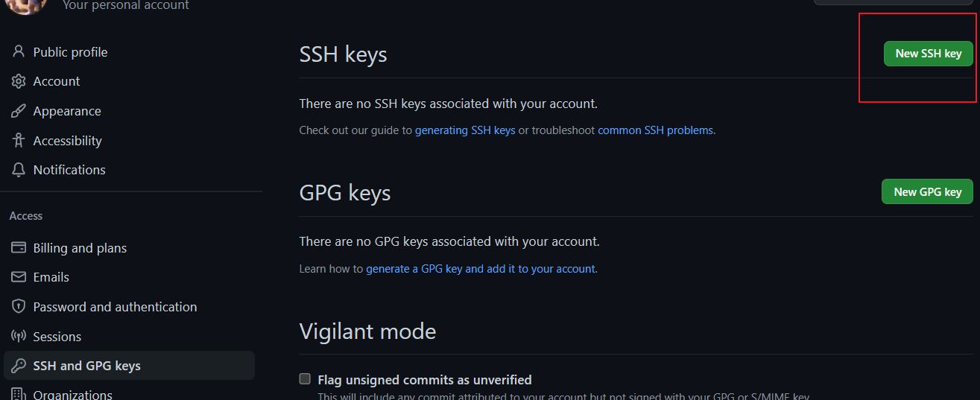Click the shield icon for Password and authentication

click(19, 307)
